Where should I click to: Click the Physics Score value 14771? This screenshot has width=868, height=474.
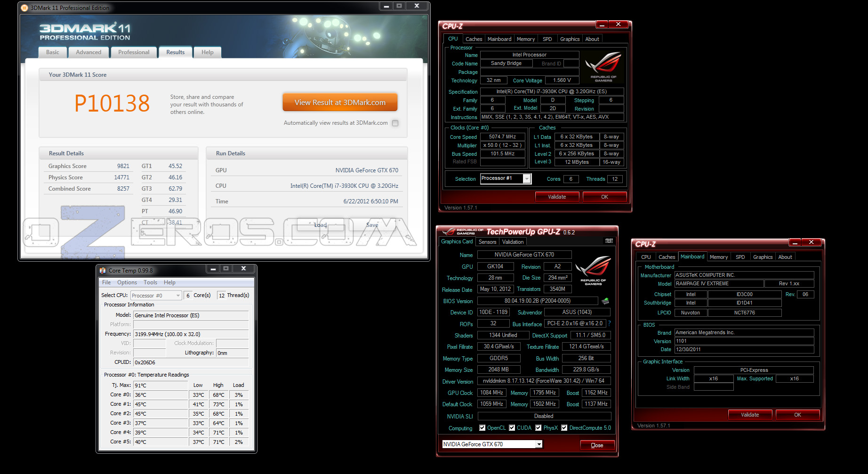(x=121, y=177)
